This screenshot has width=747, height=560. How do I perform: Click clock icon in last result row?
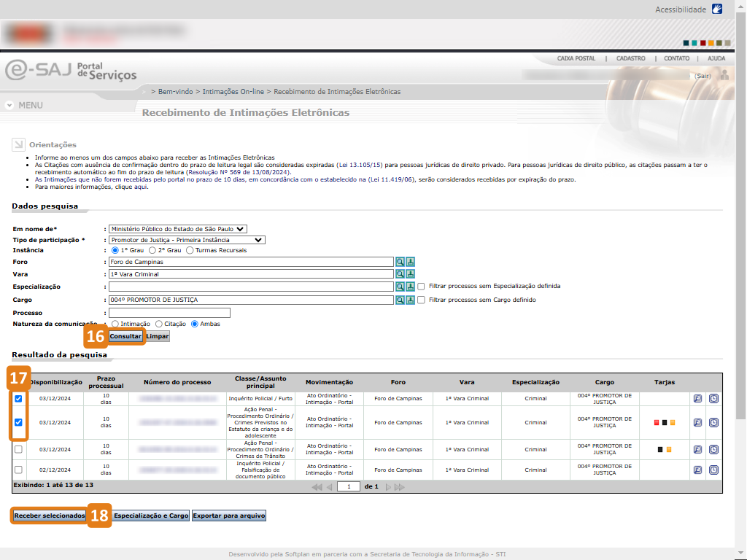(713, 470)
